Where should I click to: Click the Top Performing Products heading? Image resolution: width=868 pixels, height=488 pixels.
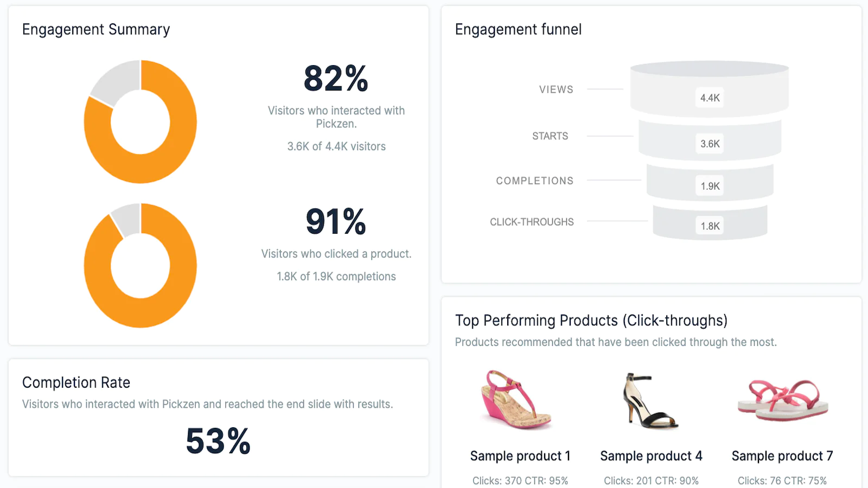[591, 320]
